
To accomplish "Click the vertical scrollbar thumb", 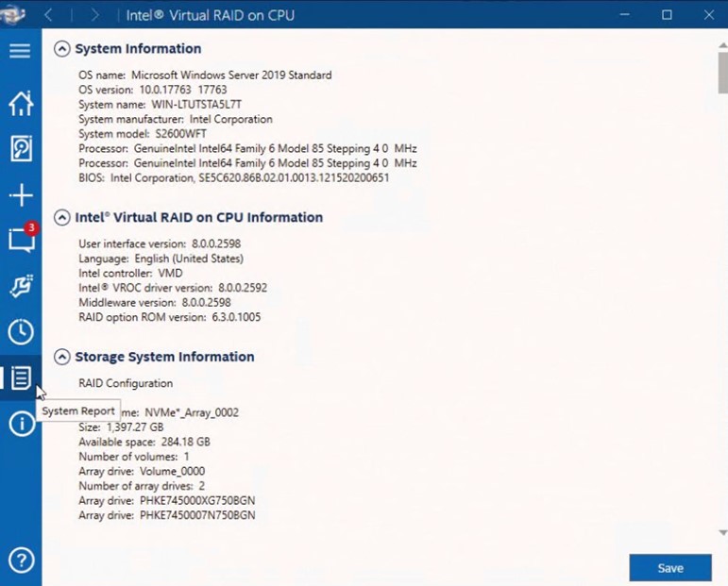I will [x=723, y=72].
